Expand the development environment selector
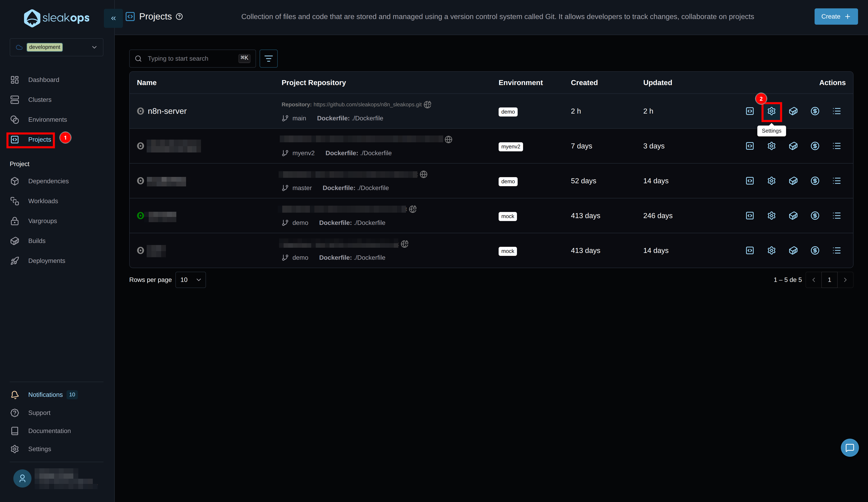The width and height of the screenshot is (868, 502). (94, 47)
